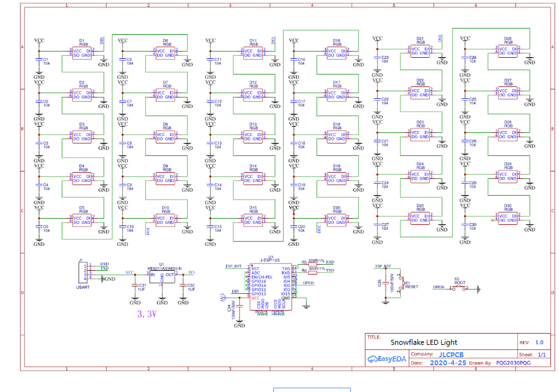Select capacitor C31 1UF symbol
Screen dimensions: 559x392
(135, 286)
